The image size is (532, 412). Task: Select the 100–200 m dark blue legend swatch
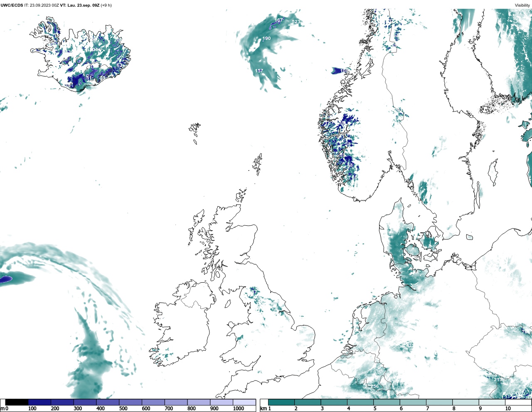[x=40, y=402]
